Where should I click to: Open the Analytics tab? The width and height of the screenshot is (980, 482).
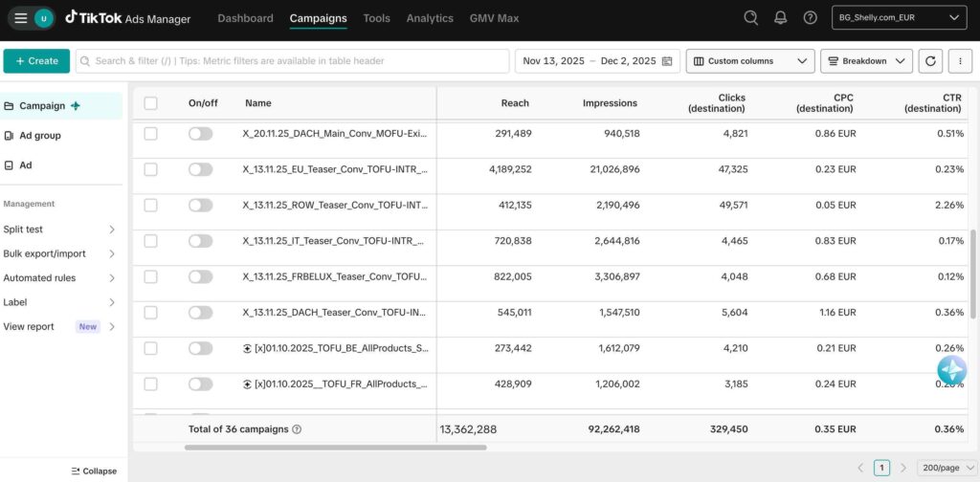tap(430, 18)
